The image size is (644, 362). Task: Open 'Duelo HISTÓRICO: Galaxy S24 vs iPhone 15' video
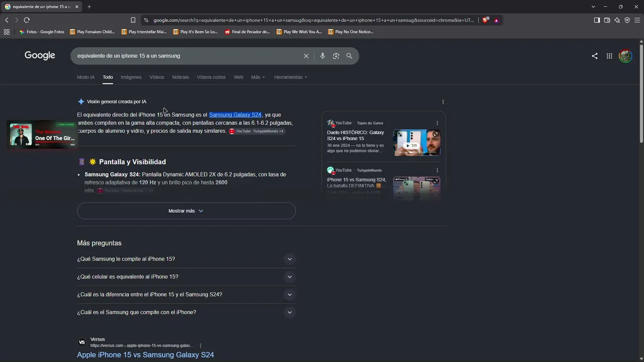click(355, 135)
